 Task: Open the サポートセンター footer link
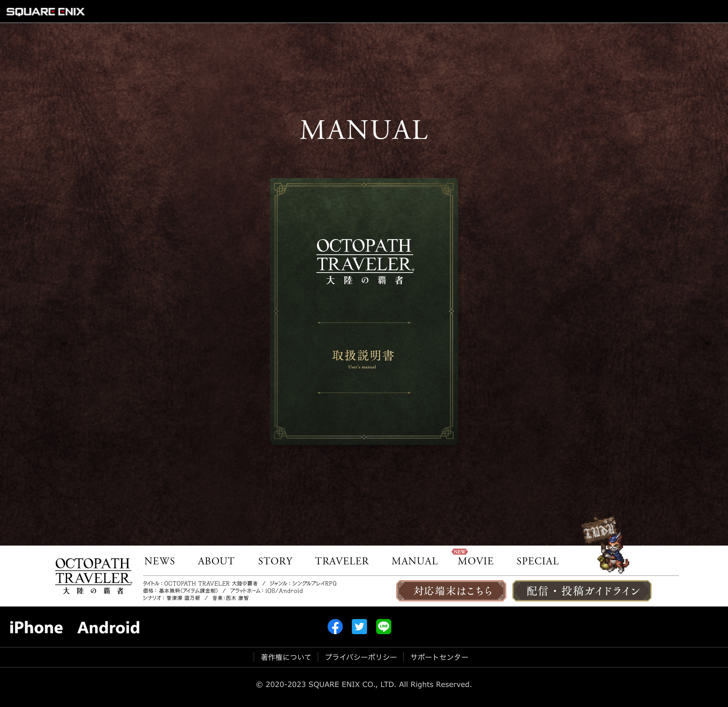[x=439, y=657]
